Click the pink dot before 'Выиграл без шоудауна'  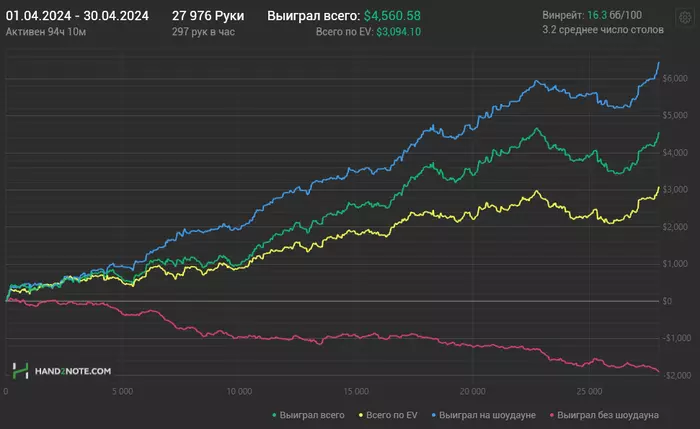coord(552,415)
